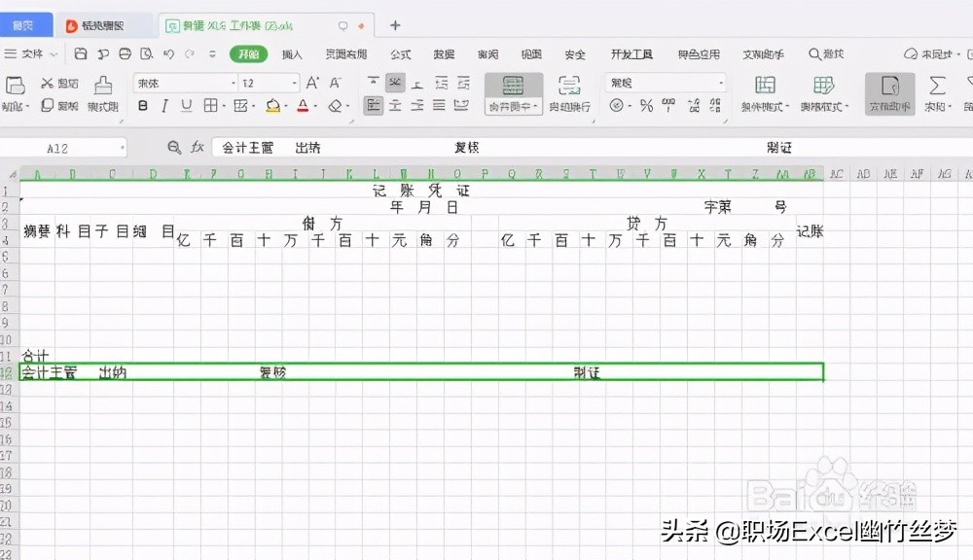973x560 pixels.
Task: Open the font name dropdown
Action: click(233, 84)
